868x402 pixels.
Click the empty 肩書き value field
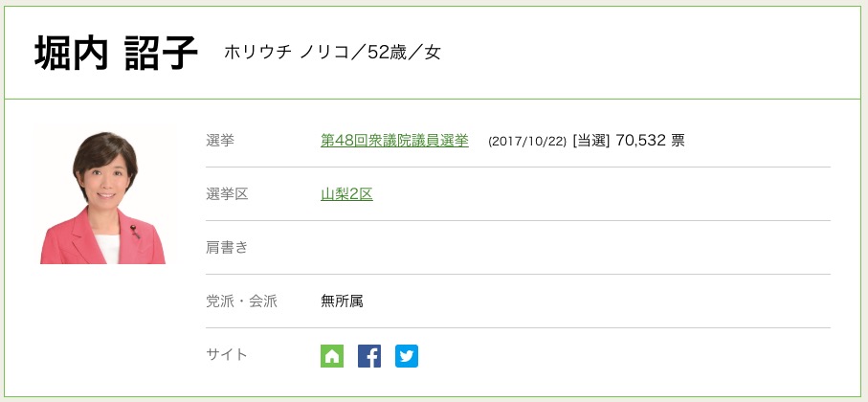[x=574, y=248]
